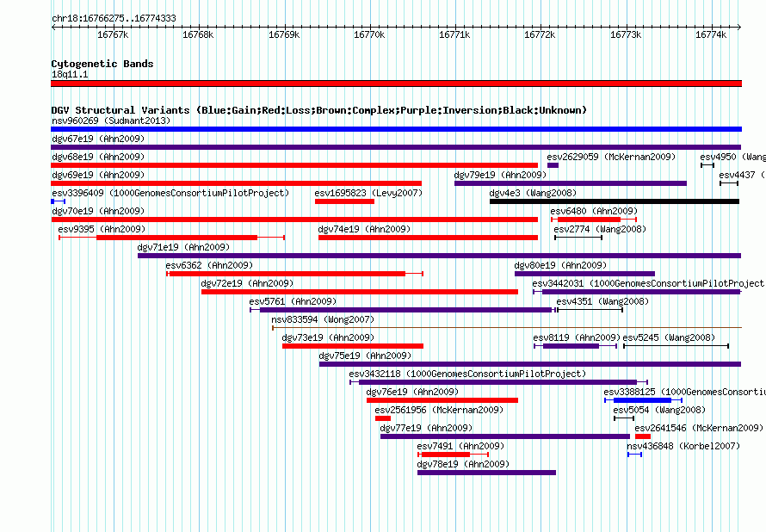Click the 16774k ruler tick label
This screenshot has width=766, height=532.
pyautogui.click(x=711, y=34)
